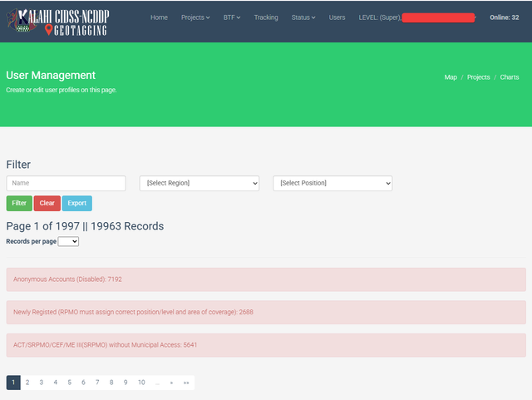Open the Select Position dropdown
The image size is (532, 400).
coord(332,183)
